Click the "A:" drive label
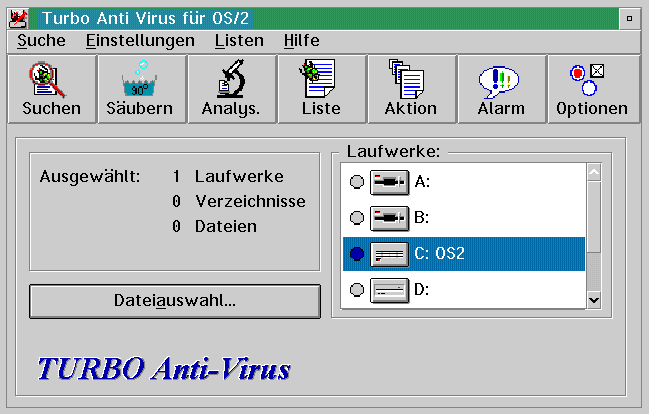This screenshot has width=649, height=414. (x=422, y=182)
